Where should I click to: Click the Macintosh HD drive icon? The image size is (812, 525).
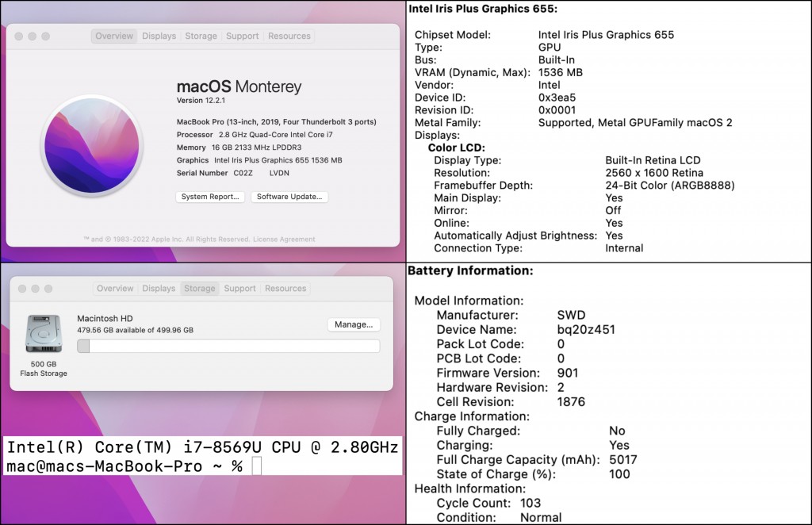pos(44,334)
